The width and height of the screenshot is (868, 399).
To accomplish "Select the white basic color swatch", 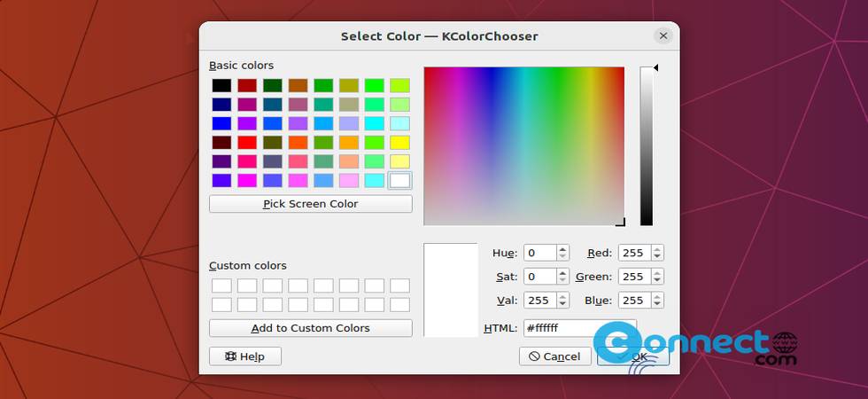I will [400, 180].
